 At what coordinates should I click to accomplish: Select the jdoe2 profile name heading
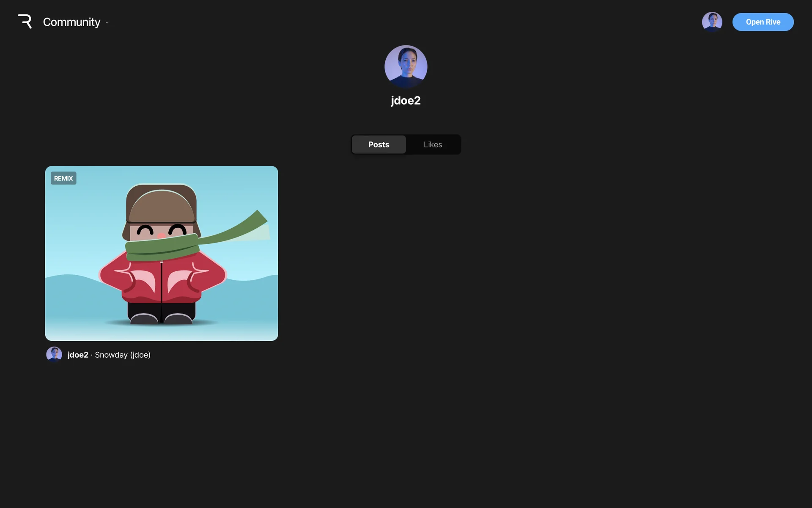tap(406, 100)
